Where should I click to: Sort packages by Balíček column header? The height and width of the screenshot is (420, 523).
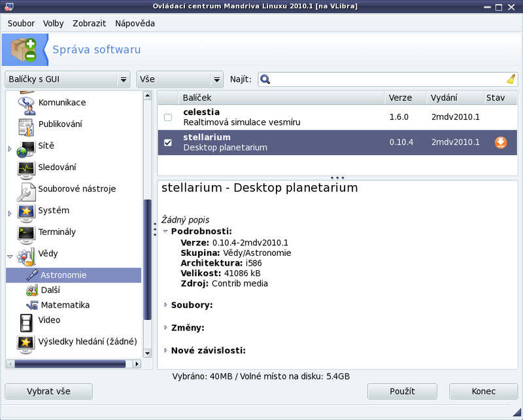point(282,97)
